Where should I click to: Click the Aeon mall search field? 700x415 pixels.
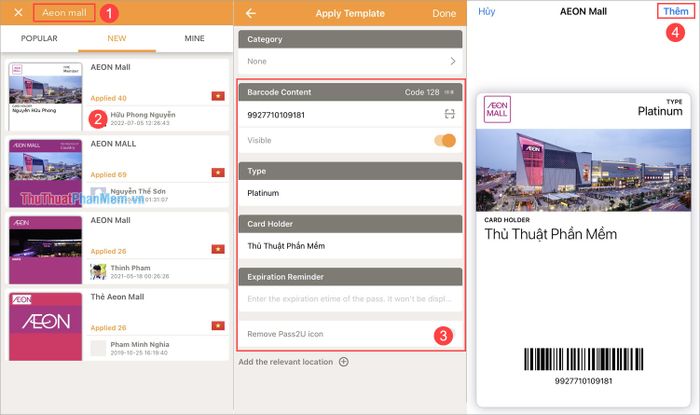click(x=64, y=12)
